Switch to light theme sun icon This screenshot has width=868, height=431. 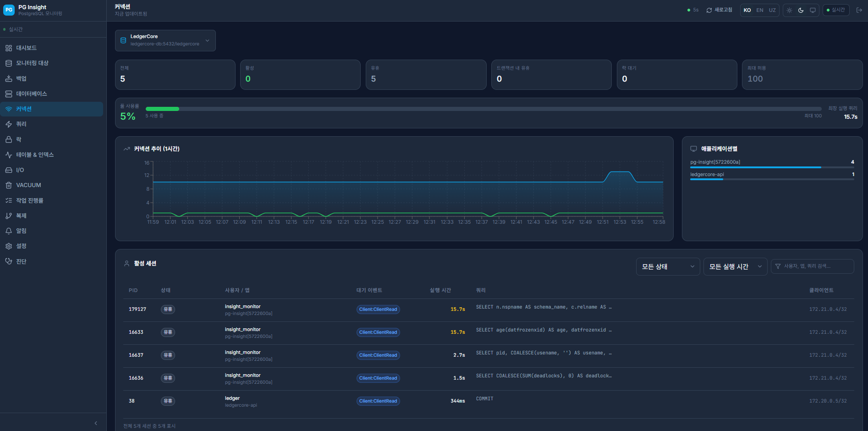tap(789, 10)
